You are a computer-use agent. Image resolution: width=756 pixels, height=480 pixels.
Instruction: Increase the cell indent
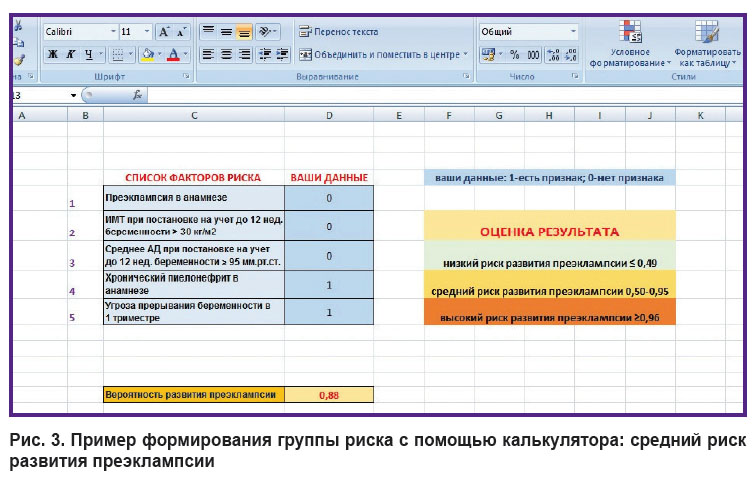[282, 54]
